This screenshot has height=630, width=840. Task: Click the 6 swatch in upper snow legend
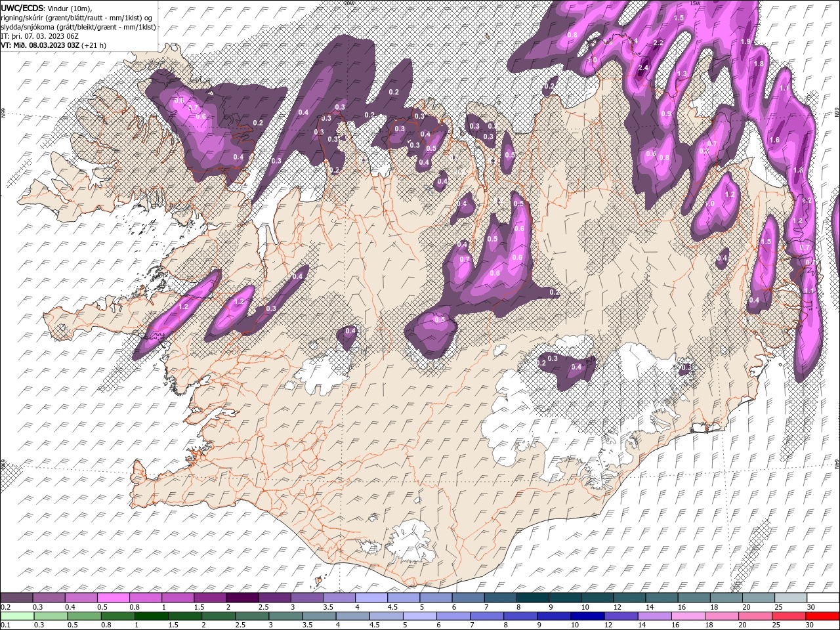(467, 598)
